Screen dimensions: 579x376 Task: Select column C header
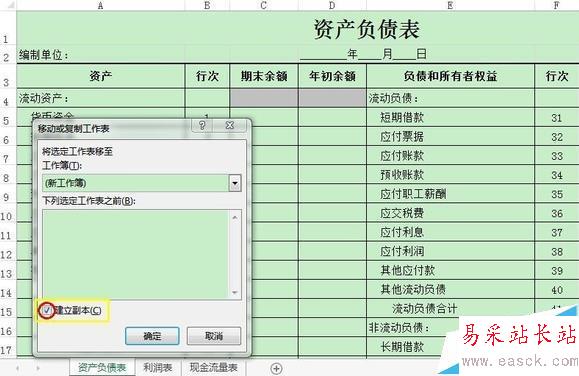click(x=264, y=5)
